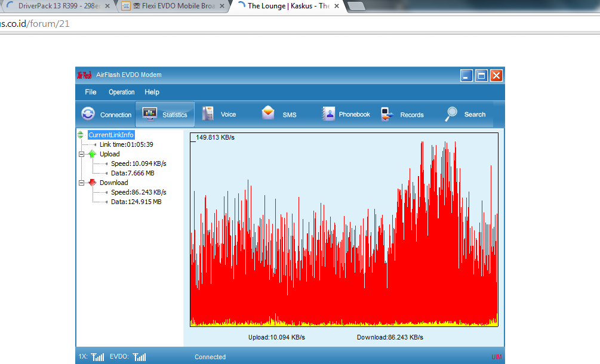Open the Connection panel icon
Screen dimensions: 600x364
click(x=88, y=114)
